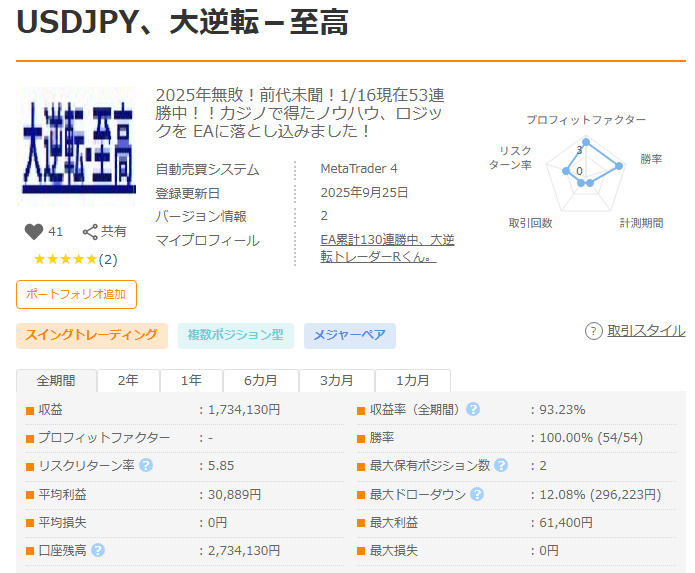The height and width of the screenshot is (573, 695).
Task: Click the share icon next to 共有
Action: (x=90, y=232)
